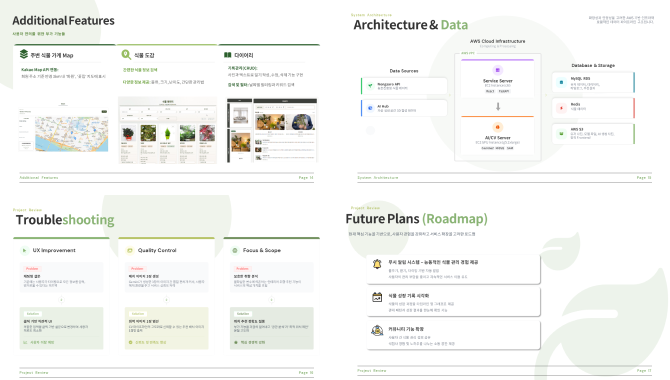Click the Solution tag in the Focus & Scope card
The width and height of the screenshot is (670, 380).
[243, 314]
